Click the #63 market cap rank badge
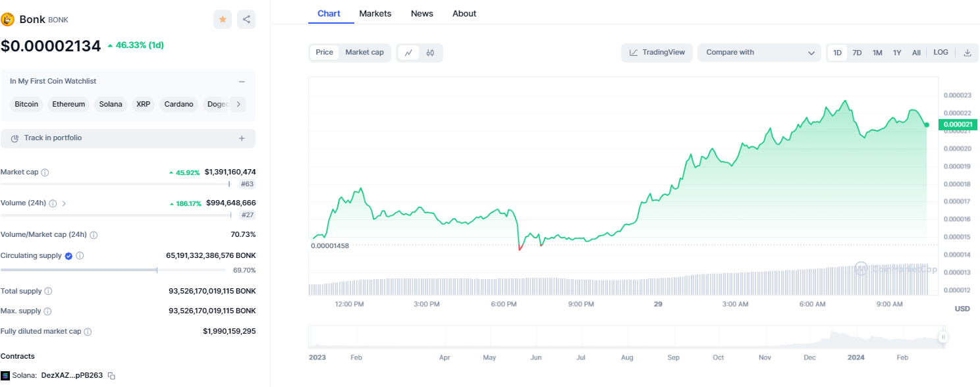The image size is (980, 387). click(x=248, y=184)
